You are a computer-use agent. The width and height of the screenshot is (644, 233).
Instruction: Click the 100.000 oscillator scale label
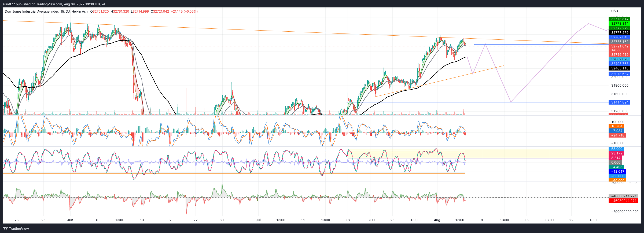[618, 122]
